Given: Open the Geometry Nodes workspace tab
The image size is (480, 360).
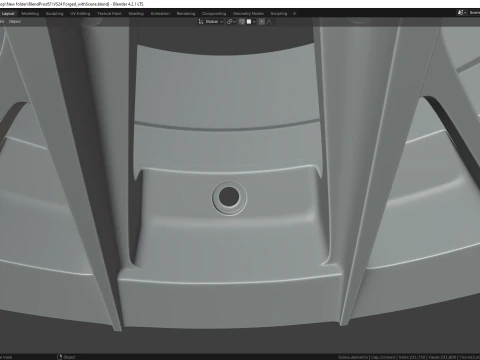Looking at the screenshot, I should click(x=248, y=14).
